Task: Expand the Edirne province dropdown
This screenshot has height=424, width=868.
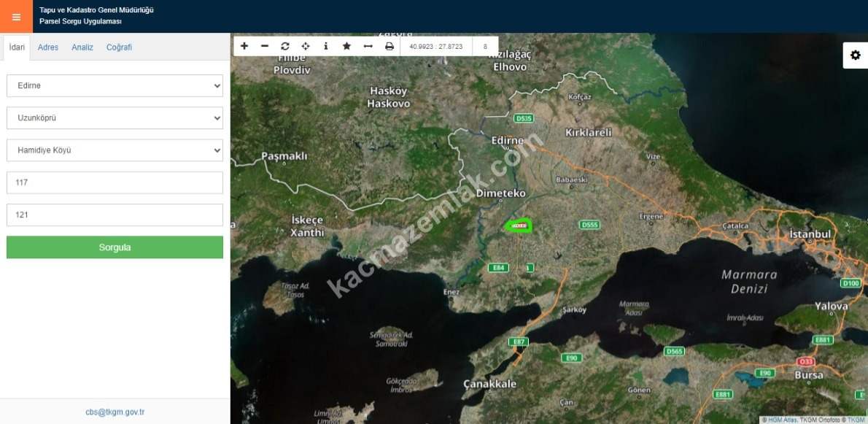Action: [x=115, y=85]
